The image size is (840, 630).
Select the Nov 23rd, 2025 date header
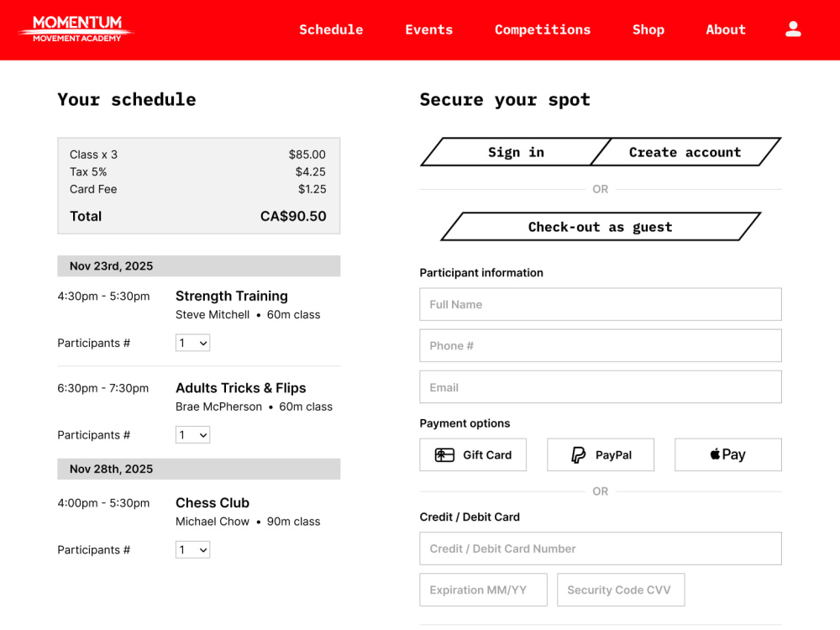199,266
